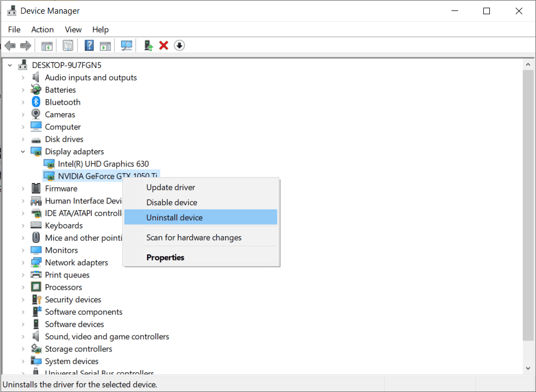Screen dimensions: 536x392
Task: Open the Help menu
Action: point(100,30)
